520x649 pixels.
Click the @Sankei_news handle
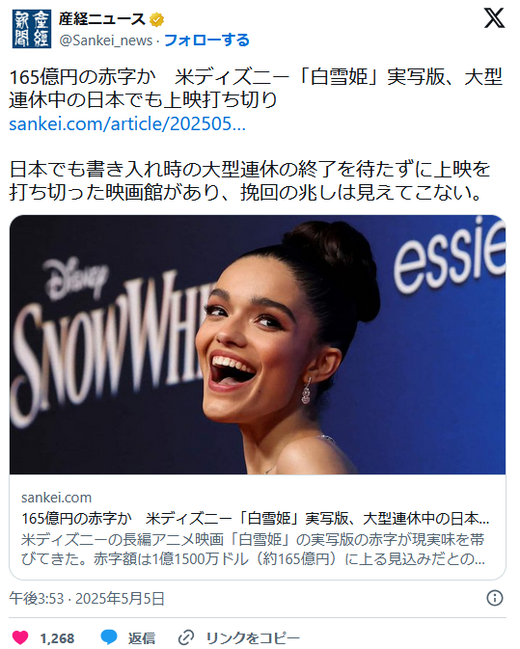pyautogui.click(x=106, y=41)
